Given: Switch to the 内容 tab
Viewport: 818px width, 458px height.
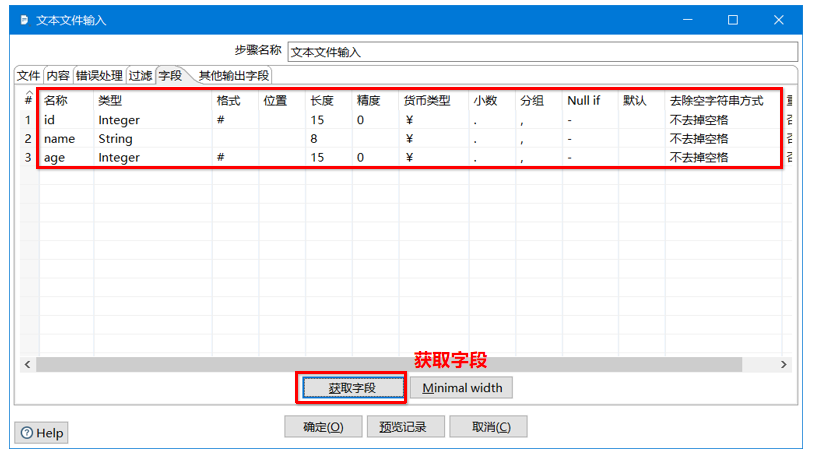Looking at the screenshot, I should 58,76.
